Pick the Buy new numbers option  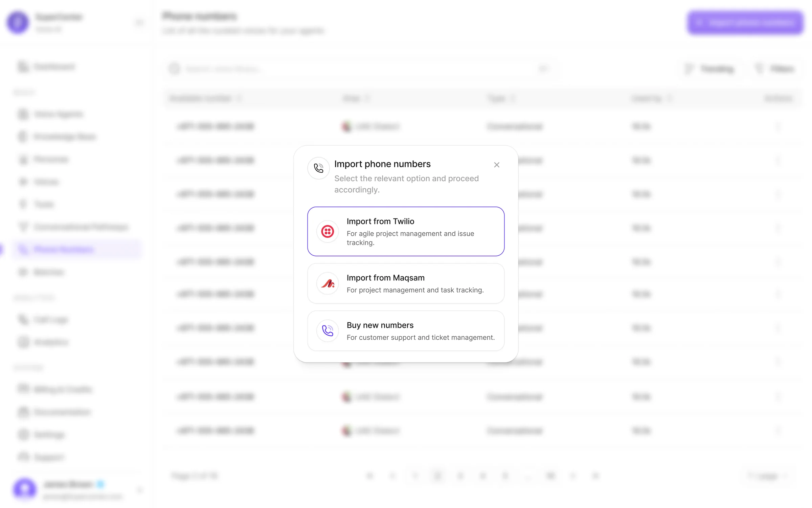click(406, 331)
